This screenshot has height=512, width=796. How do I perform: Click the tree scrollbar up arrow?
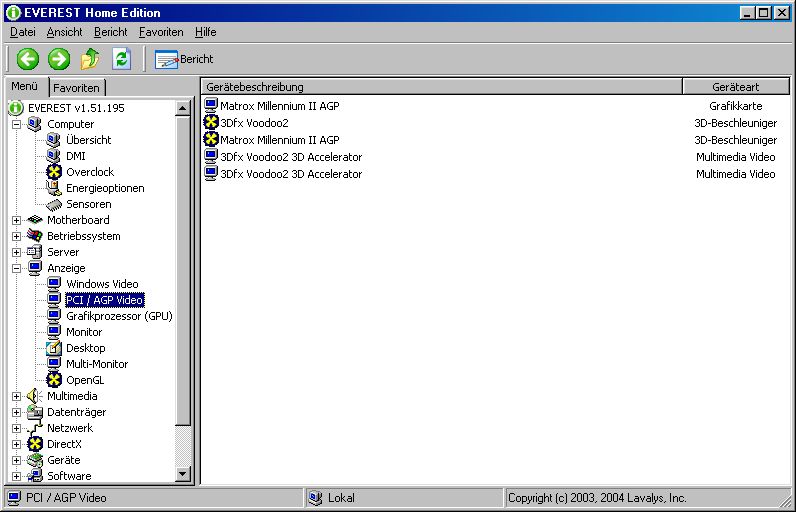[183, 108]
